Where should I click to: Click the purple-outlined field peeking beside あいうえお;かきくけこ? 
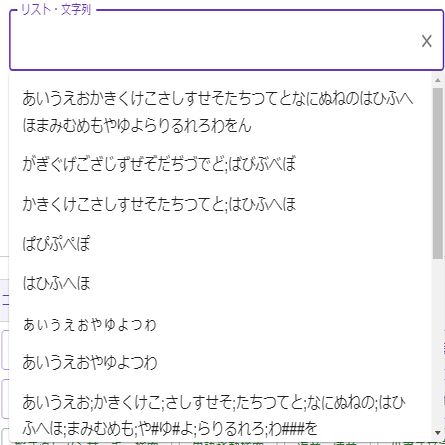click(5, 398)
